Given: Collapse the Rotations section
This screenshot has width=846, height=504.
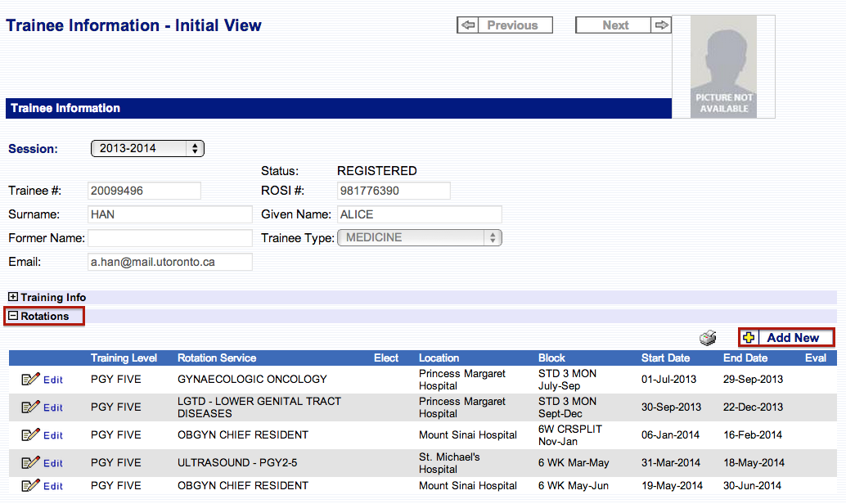Looking at the screenshot, I should click(13, 316).
